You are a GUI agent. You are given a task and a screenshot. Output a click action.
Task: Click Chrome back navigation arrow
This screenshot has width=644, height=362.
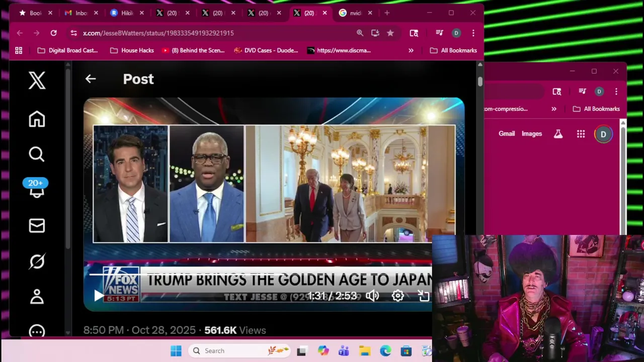click(x=20, y=33)
